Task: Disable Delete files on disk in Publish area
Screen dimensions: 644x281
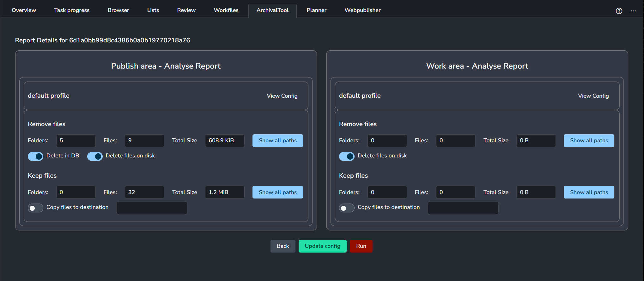Action: pos(95,156)
